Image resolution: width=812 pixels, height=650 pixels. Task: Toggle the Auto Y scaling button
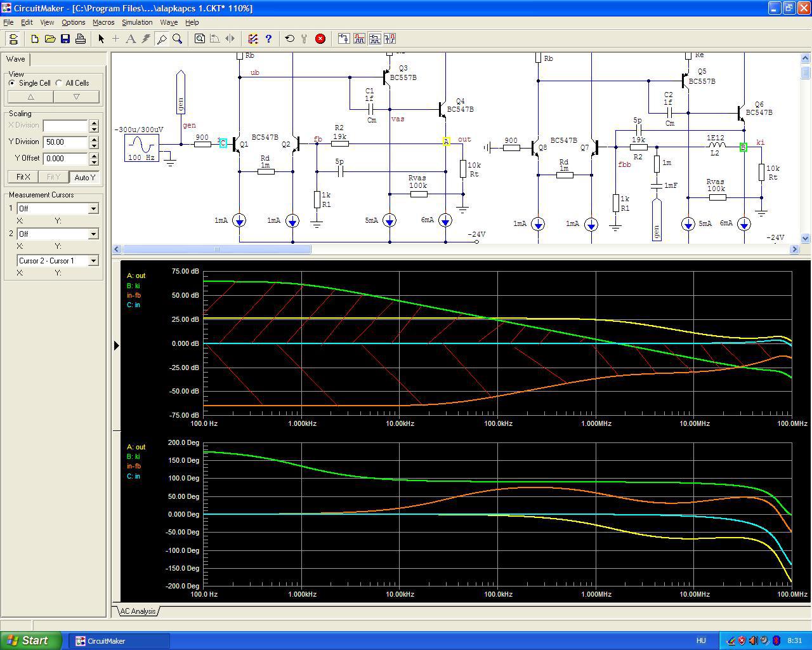(x=84, y=177)
